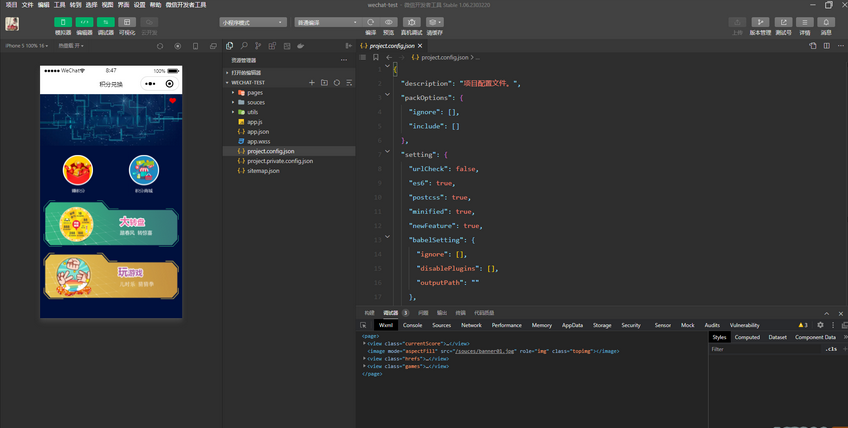Click the styles Filter input field
Viewport: 848px width, 428px height.
click(x=765, y=349)
